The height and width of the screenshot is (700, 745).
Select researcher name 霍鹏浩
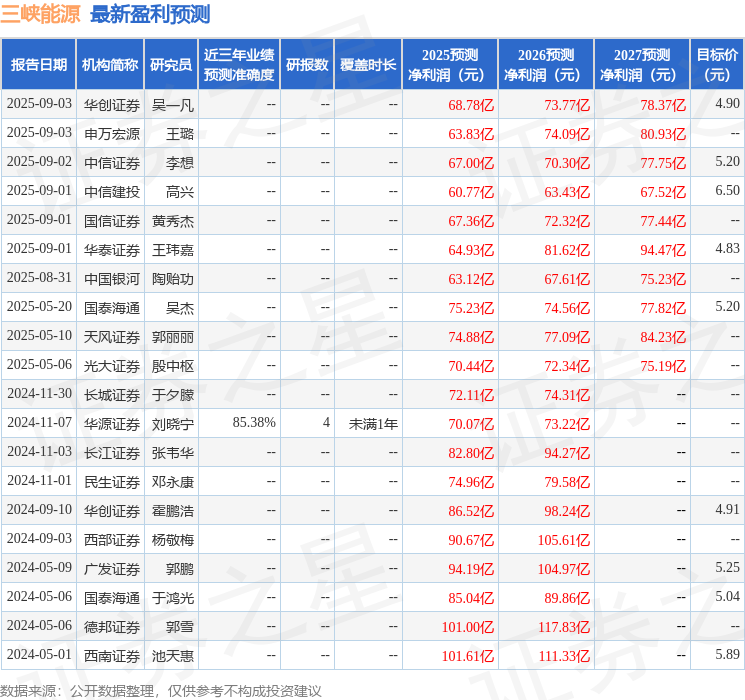(172, 511)
